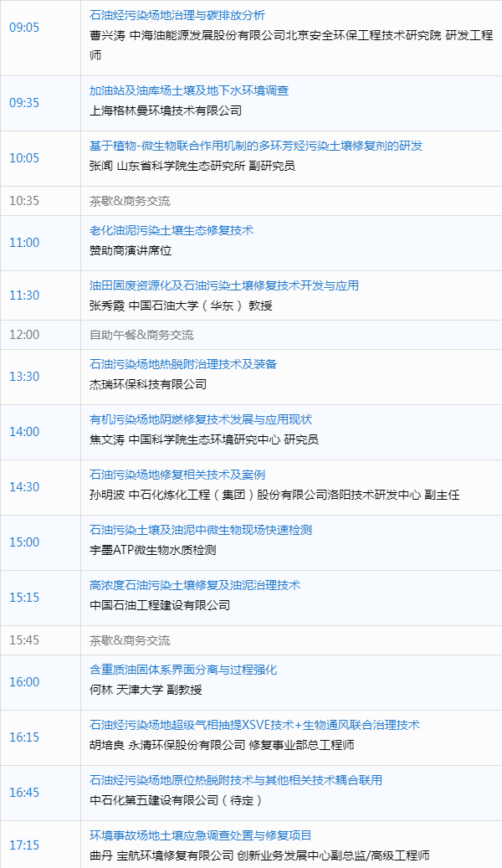Open the talk 加油站及油库场土壤及地下水环境调查
502x868 pixels.
(189, 90)
